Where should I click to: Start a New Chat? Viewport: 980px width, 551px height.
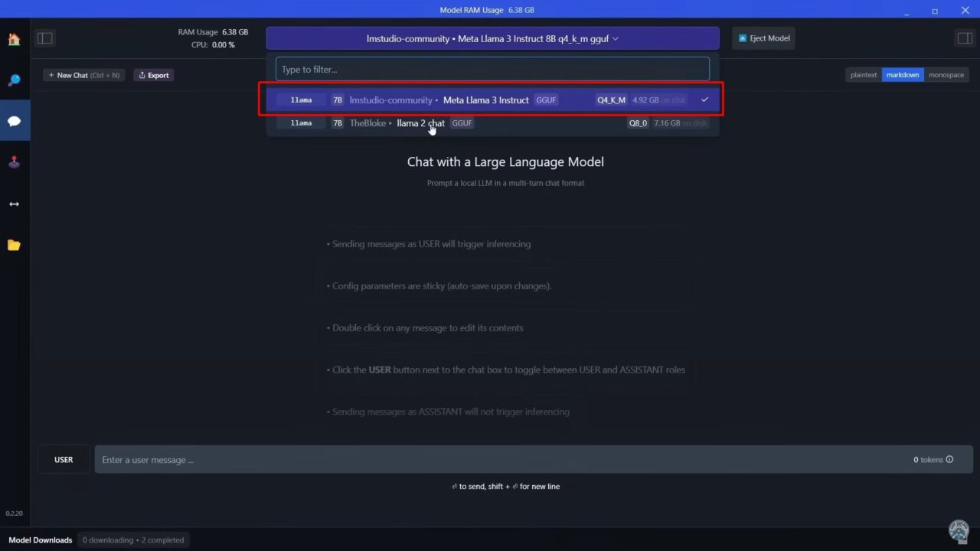[84, 75]
